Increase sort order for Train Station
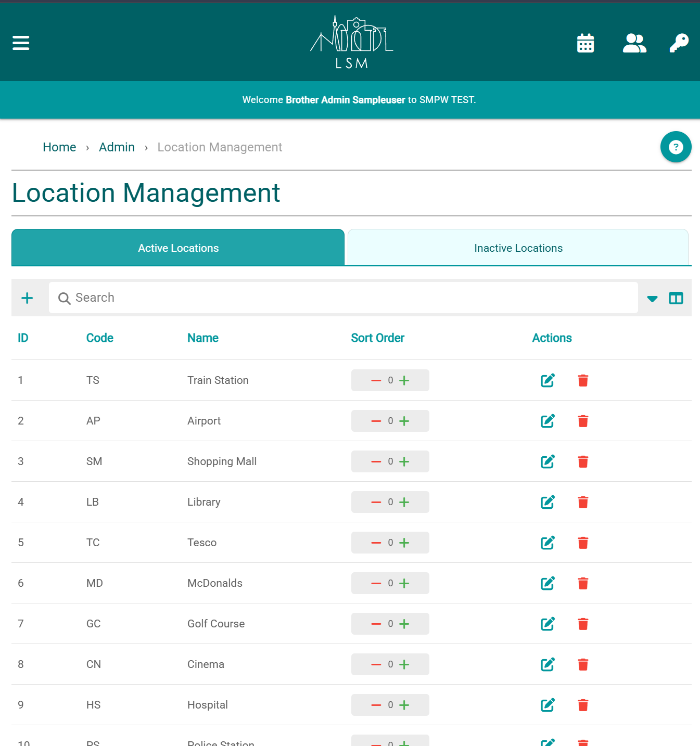 [x=404, y=380]
